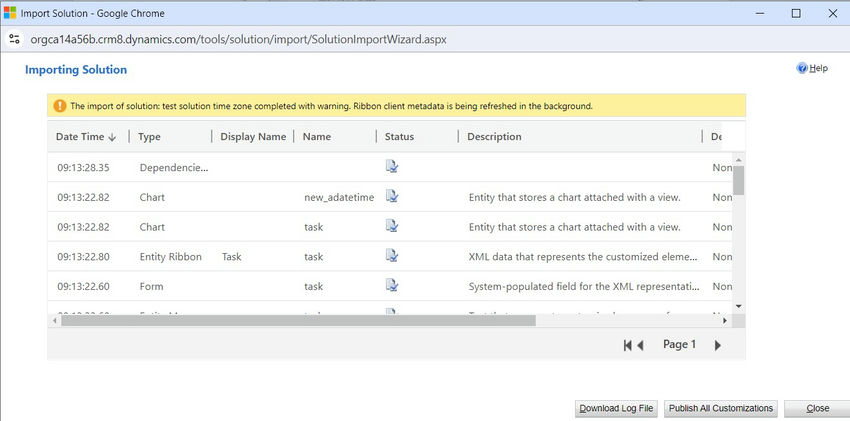Open site information icon in address bar
This screenshot has width=850, height=421.
tap(14, 40)
